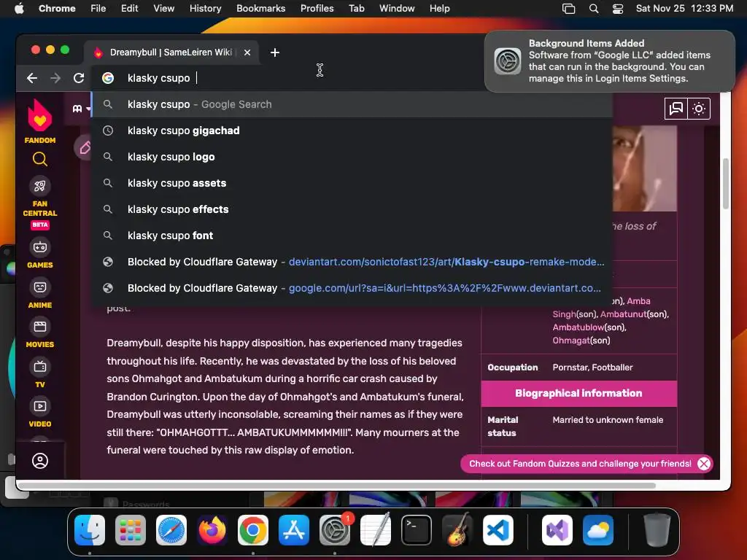Toggle light/dark theme sun icon
The image size is (747, 560).
coord(698,109)
